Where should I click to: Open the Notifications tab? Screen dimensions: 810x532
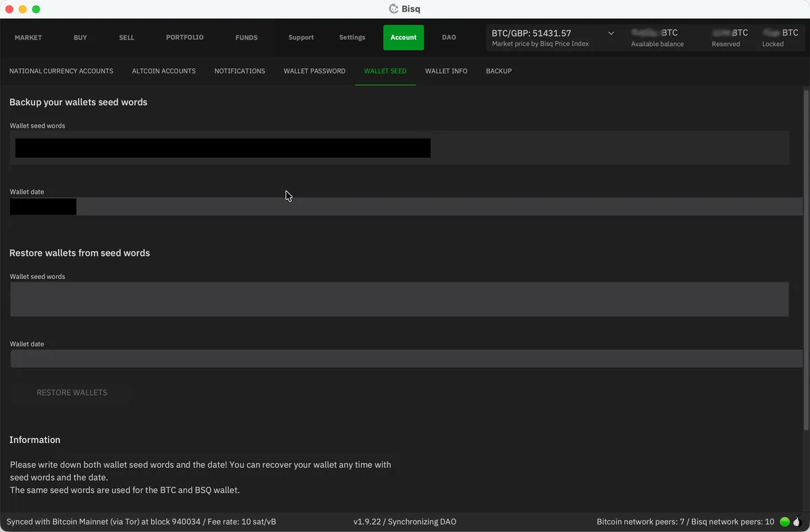coord(240,71)
